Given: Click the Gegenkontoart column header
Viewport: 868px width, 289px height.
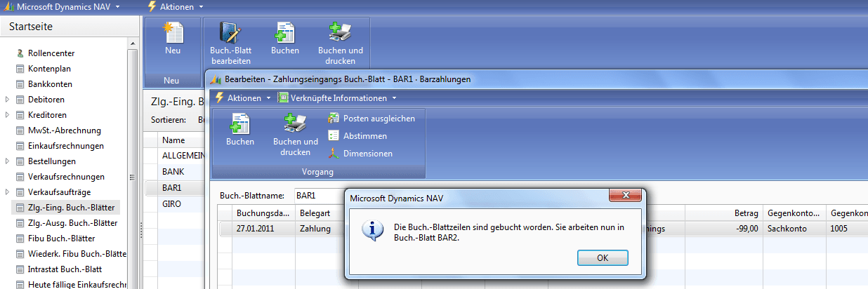Looking at the screenshot, I should click(x=794, y=212).
